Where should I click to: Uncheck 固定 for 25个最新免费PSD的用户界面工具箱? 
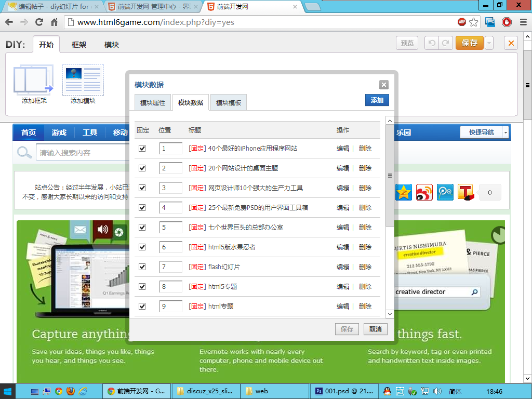pyautogui.click(x=142, y=207)
